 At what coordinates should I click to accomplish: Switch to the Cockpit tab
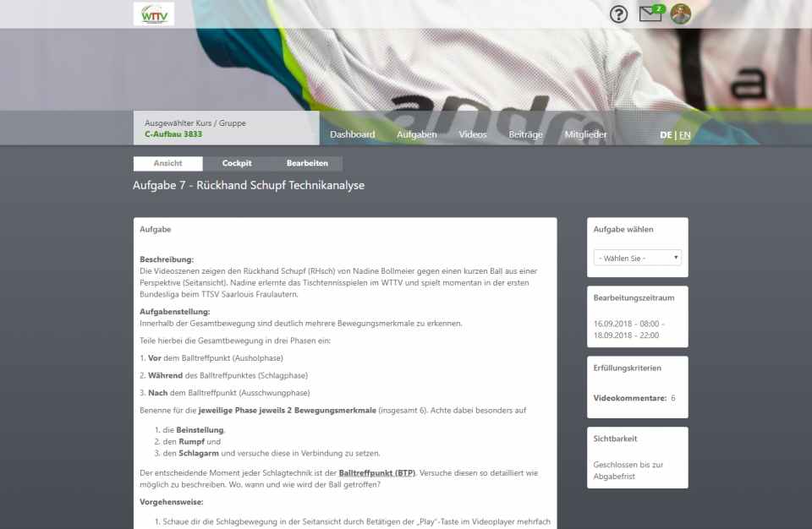237,163
